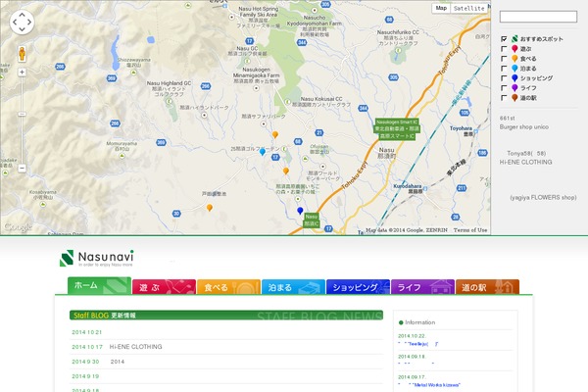The image size is (588, 392).
Task: Open the 遊ぶ navigation tab
Action: (164, 287)
